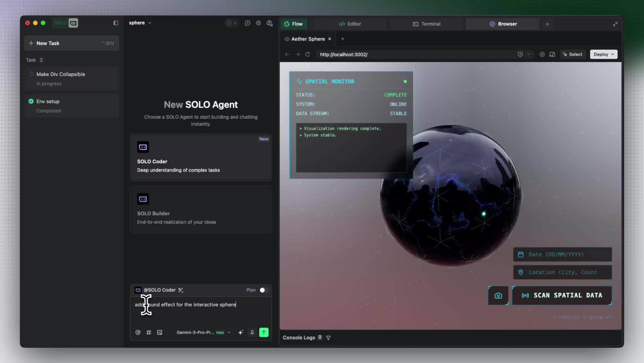Click the Date (DD/MM/YYYY) input field
This screenshot has width=644, height=363.
coord(562,254)
